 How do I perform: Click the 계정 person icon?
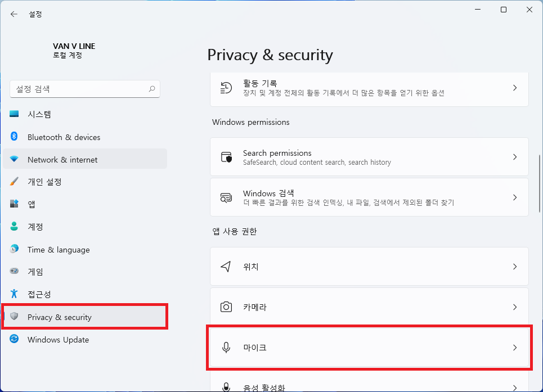click(14, 226)
